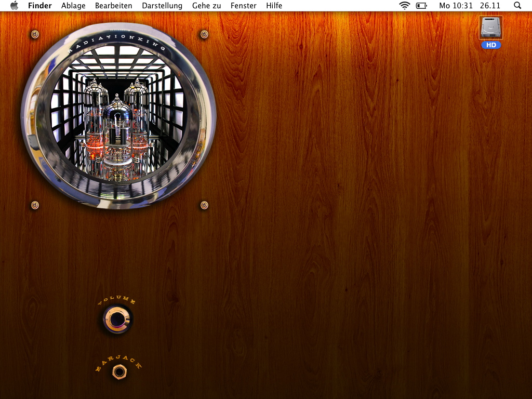Click the battery status icon
Screen dimensions: 532x399
click(421, 5)
